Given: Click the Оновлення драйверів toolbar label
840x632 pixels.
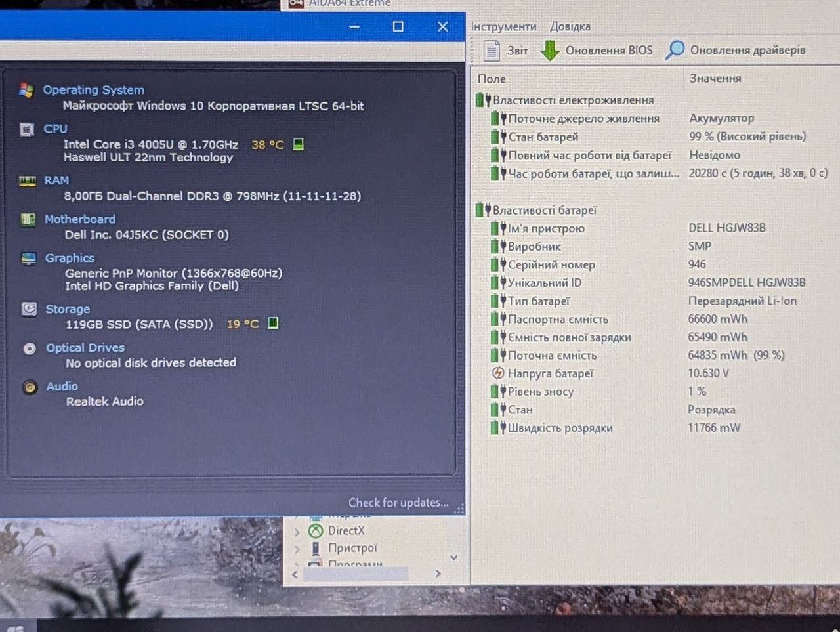Looking at the screenshot, I should [747, 50].
